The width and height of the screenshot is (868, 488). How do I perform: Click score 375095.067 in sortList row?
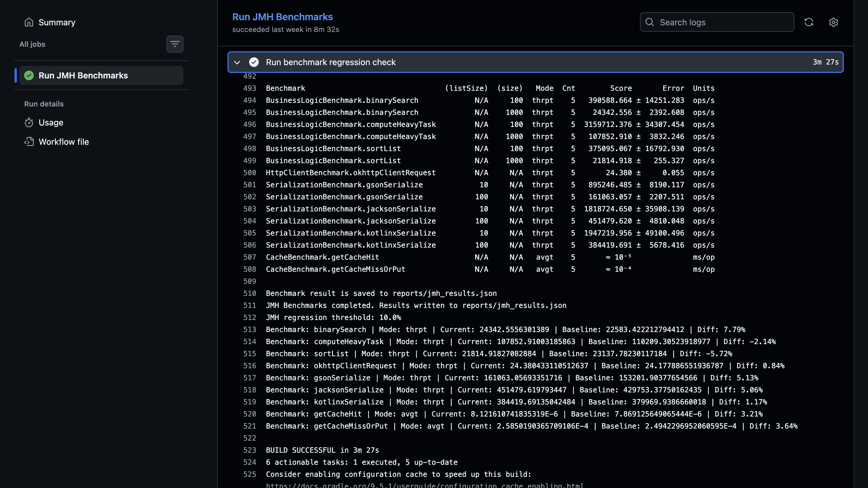(610, 149)
